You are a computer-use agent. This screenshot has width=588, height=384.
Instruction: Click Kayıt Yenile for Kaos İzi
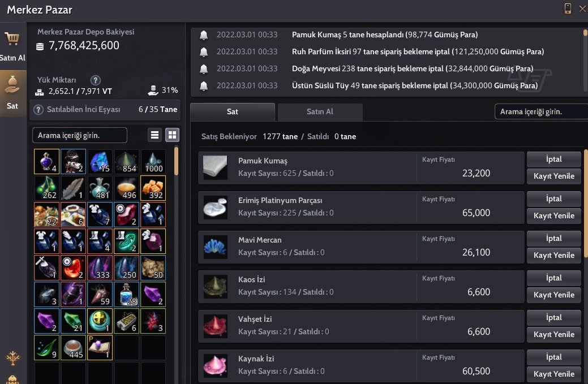click(553, 295)
